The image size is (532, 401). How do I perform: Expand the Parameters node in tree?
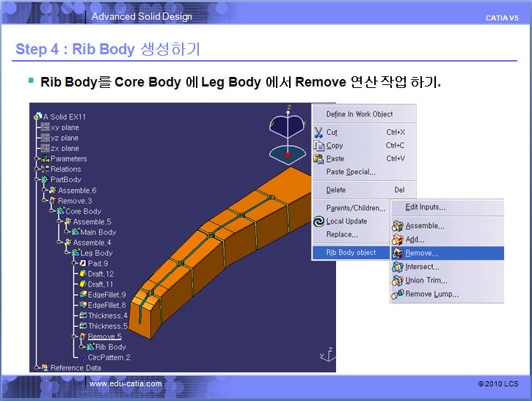click(37, 159)
